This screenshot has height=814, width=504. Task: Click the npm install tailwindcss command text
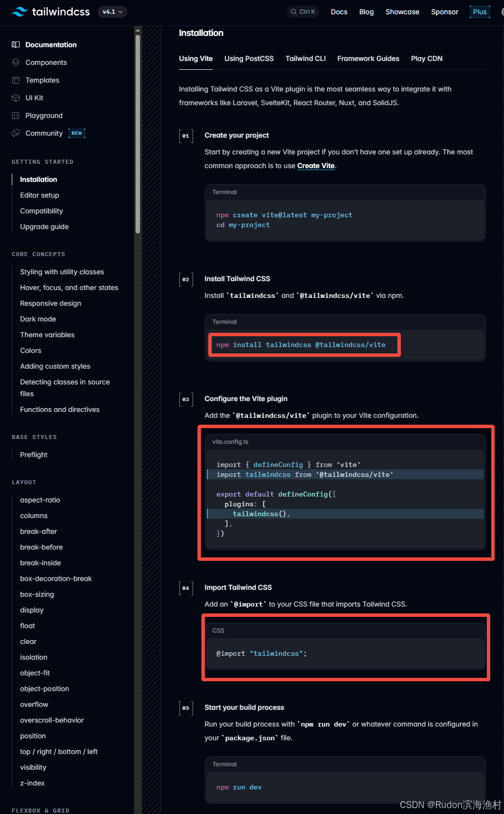pos(301,345)
